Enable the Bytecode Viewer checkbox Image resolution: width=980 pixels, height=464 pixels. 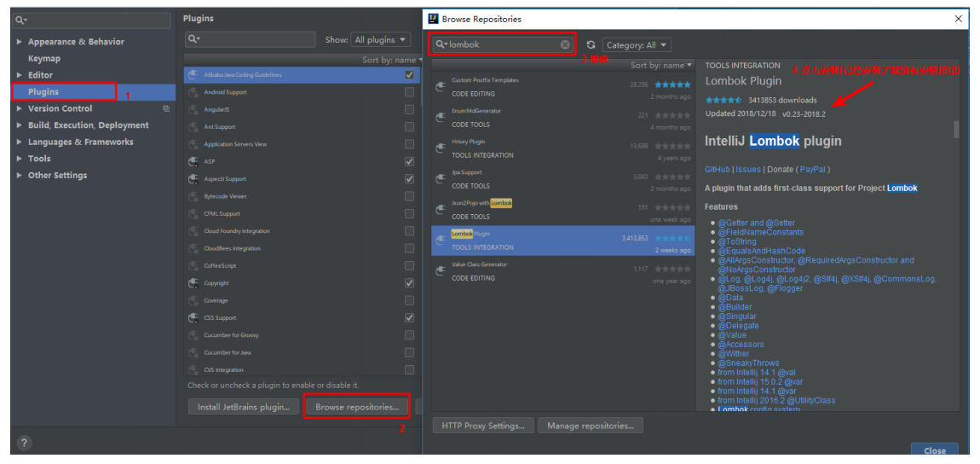pos(409,196)
